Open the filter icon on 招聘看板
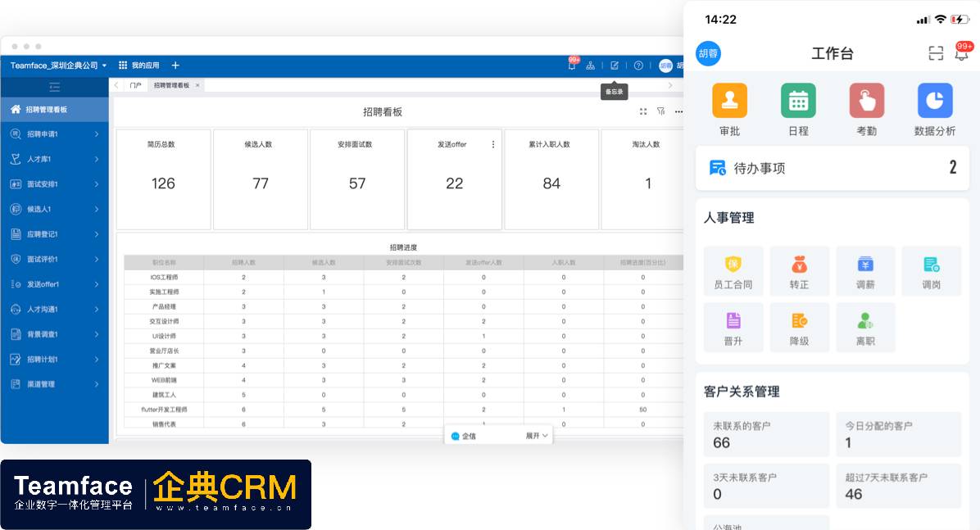Image resolution: width=980 pixels, height=530 pixels. click(x=660, y=111)
